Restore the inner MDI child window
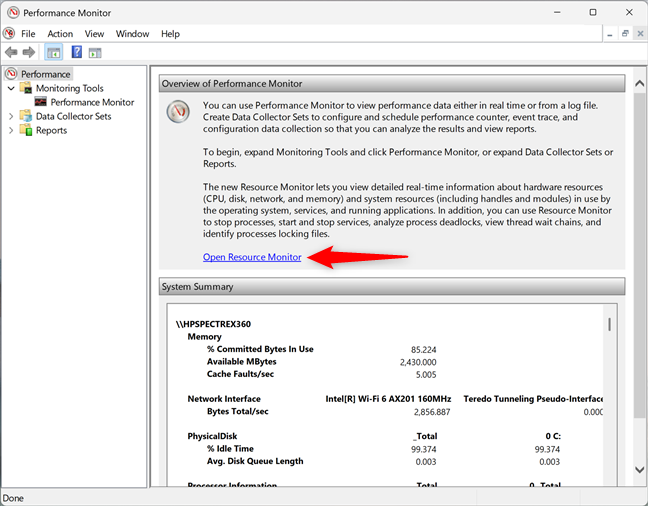 tap(625, 33)
